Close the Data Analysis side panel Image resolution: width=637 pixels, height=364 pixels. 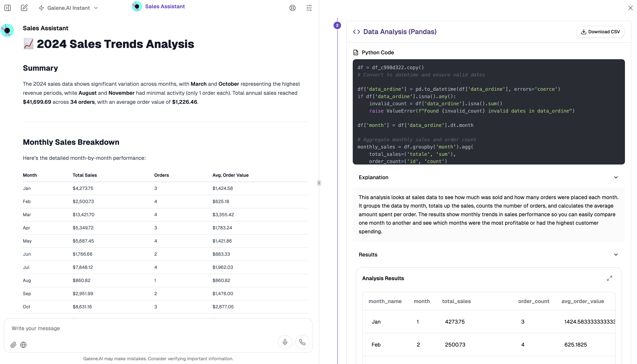pos(630,8)
